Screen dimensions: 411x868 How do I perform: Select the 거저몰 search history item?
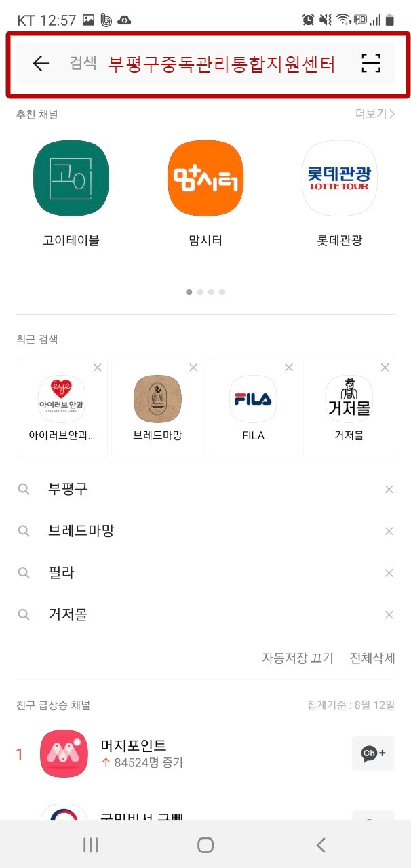click(68, 615)
